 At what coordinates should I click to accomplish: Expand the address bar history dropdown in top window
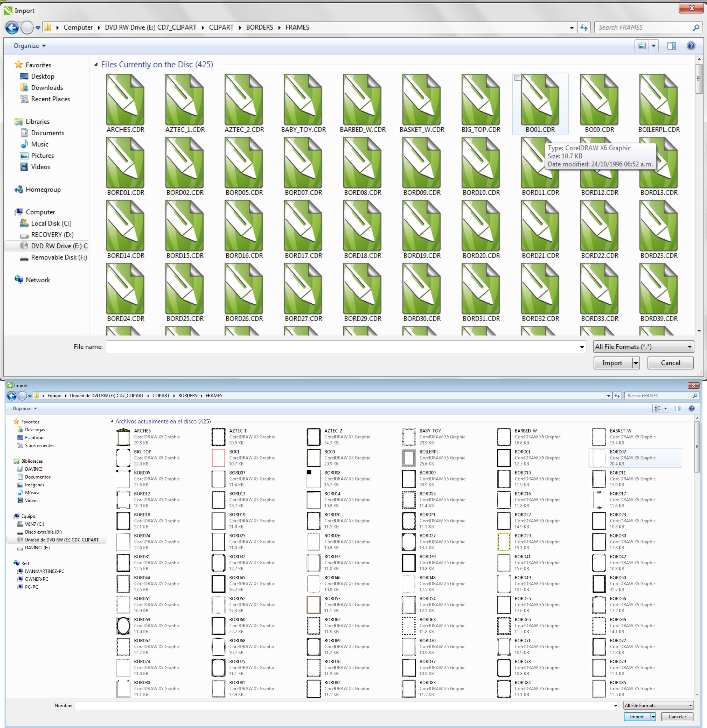tap(571, 28)
